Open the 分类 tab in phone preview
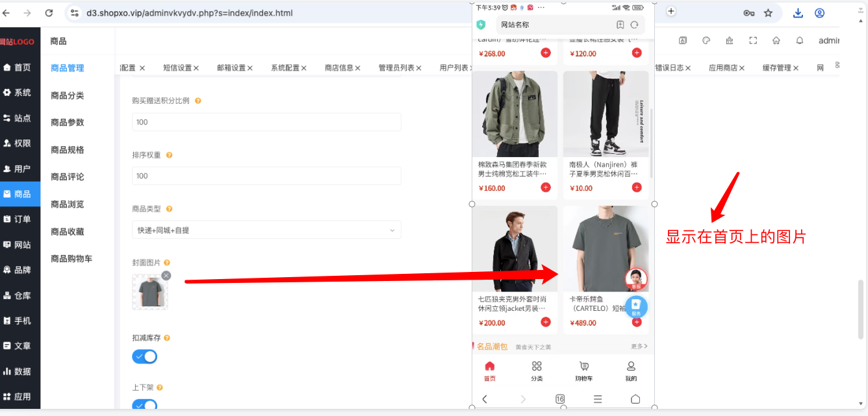Screen dimensions: 868x416 coord(537,371)
